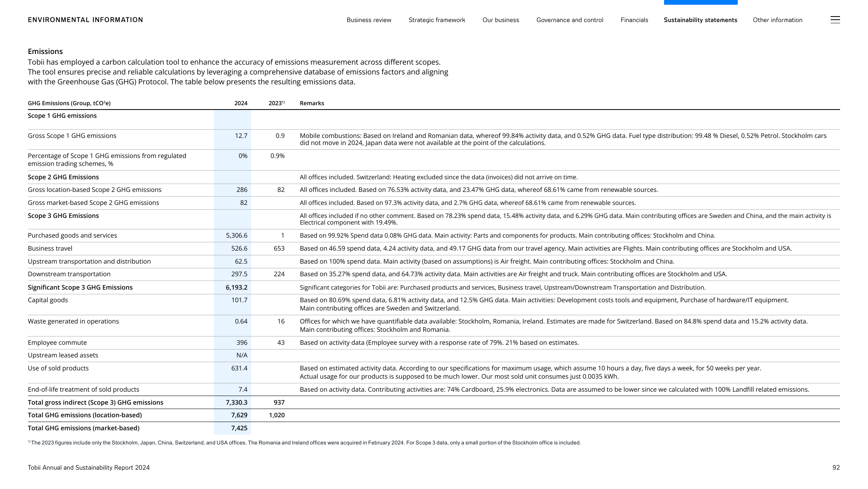868x489 pixels.
Task: Open the Other information tab
Action: pos(777,20)
